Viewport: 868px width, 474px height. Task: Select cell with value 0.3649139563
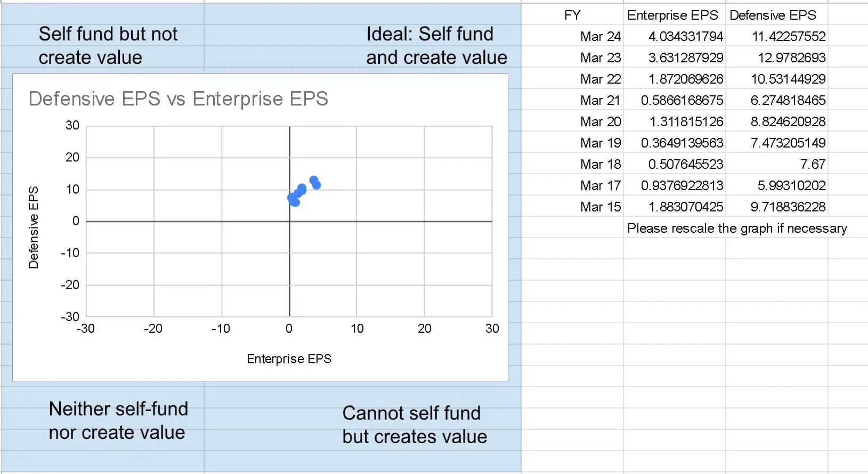674,143
